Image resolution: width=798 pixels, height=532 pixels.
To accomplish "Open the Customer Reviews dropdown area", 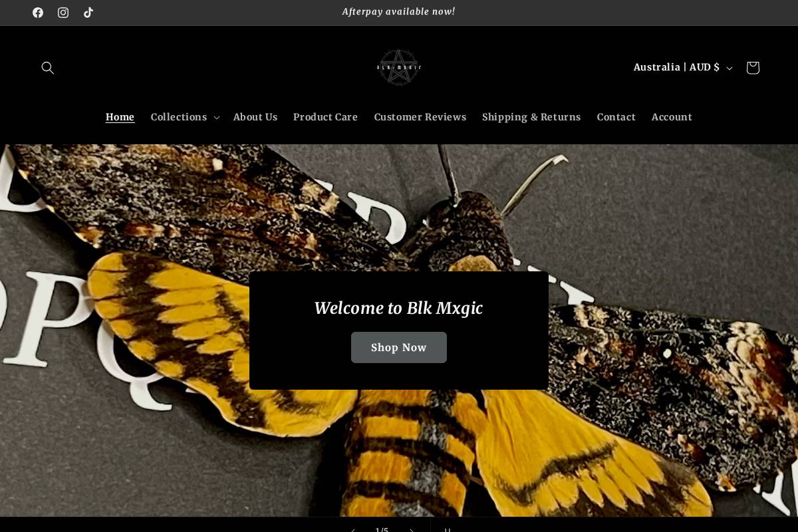I will (420, 117).
